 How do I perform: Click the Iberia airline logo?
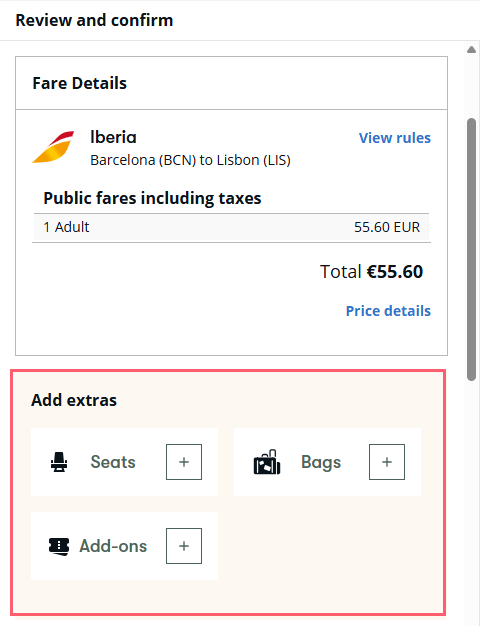[x=53, y=147]
